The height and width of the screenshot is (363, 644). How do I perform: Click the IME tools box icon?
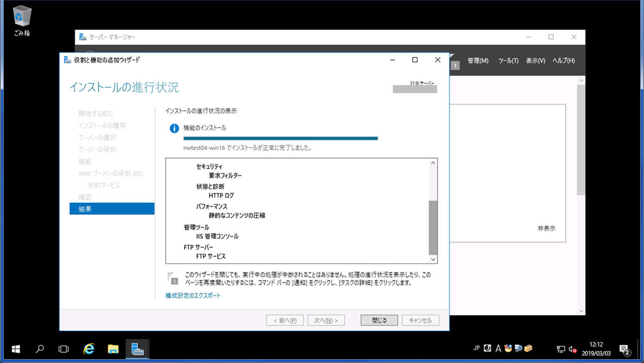point(528,348)
